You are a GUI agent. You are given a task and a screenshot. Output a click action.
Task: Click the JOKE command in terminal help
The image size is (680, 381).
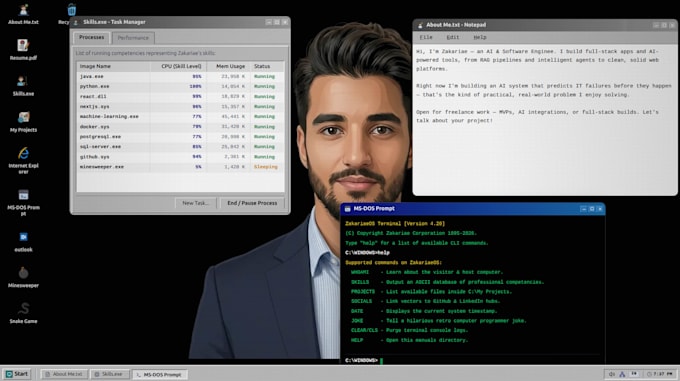tap(357, 321)
